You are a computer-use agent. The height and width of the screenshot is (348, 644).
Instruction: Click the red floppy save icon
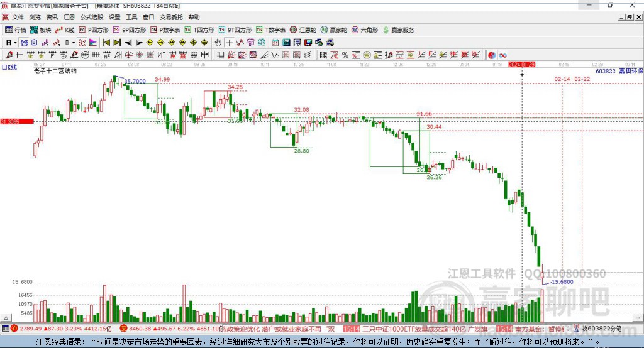(x=308, y=43)
